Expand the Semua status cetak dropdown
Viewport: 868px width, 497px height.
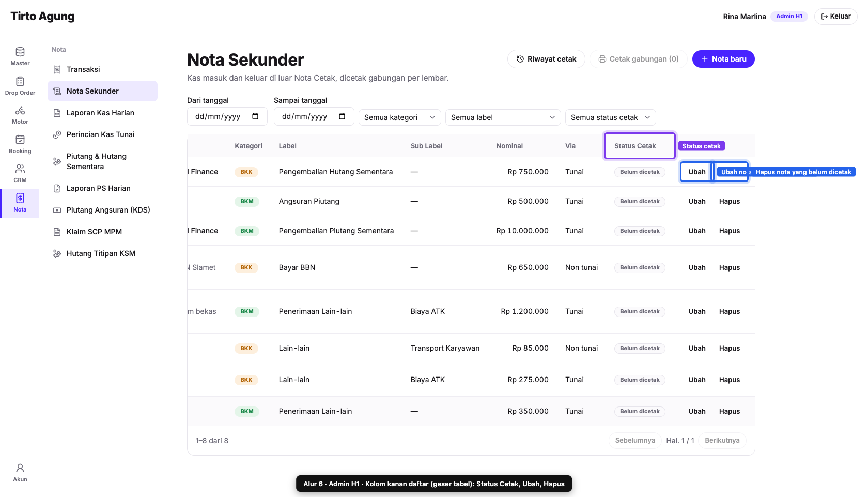tap(611, 117)
